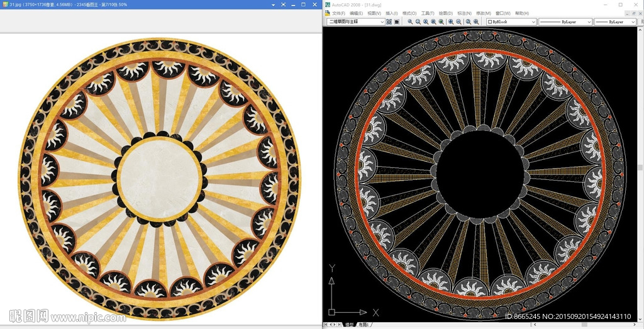This screenshot has width=644, height=329.
Task: Click the ByBlock color swatch
Action: [491, 21]
